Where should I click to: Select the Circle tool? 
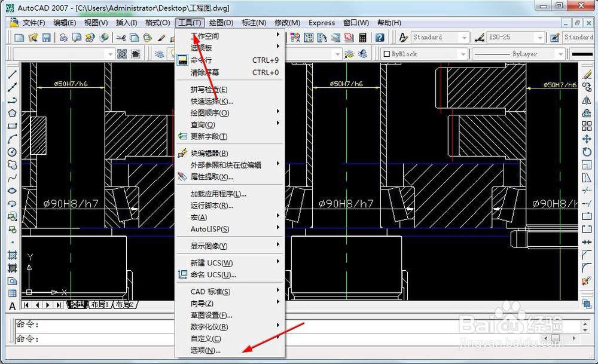[x=12, y=152]
